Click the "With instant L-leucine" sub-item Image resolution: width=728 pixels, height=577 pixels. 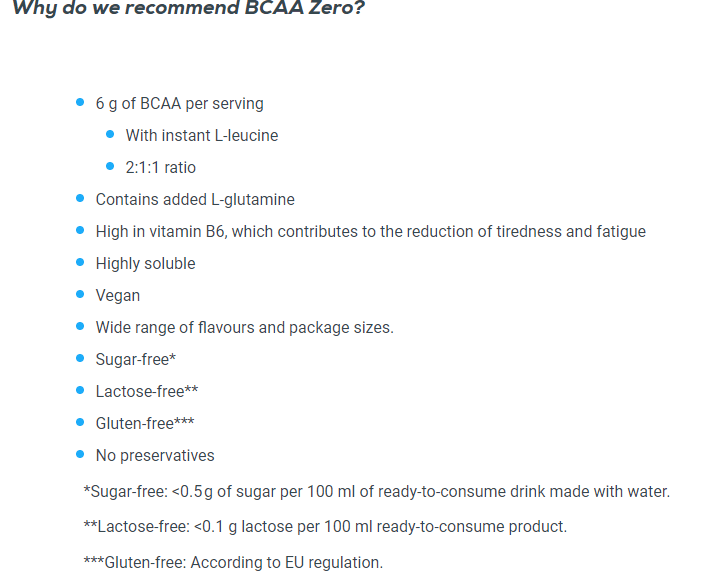[201, 135]
